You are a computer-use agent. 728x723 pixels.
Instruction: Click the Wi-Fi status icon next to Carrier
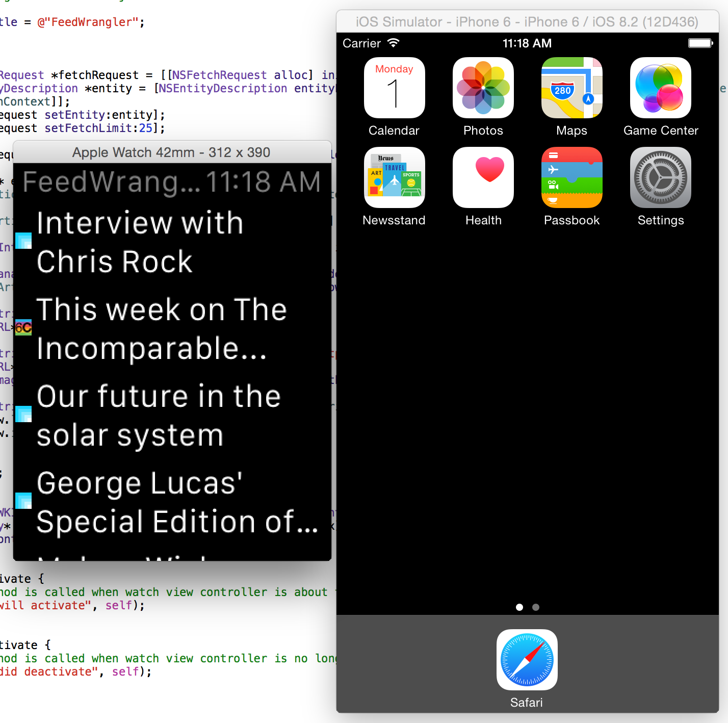pos(393,43)
